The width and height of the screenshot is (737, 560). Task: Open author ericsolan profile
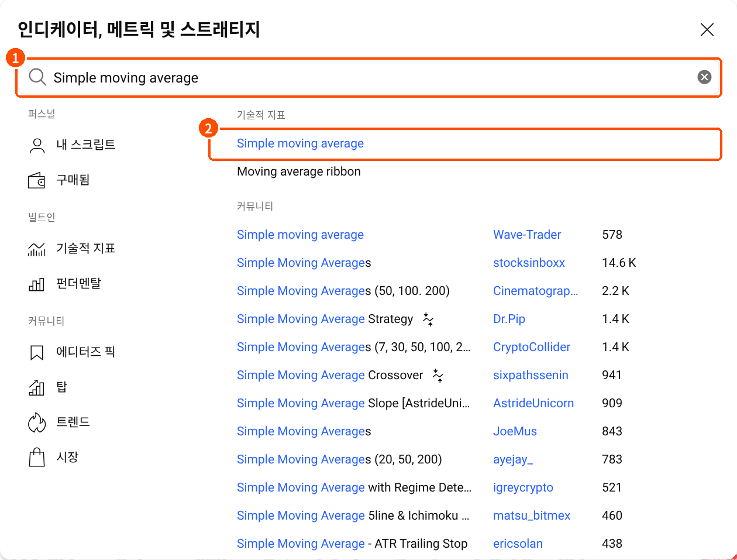518,544
